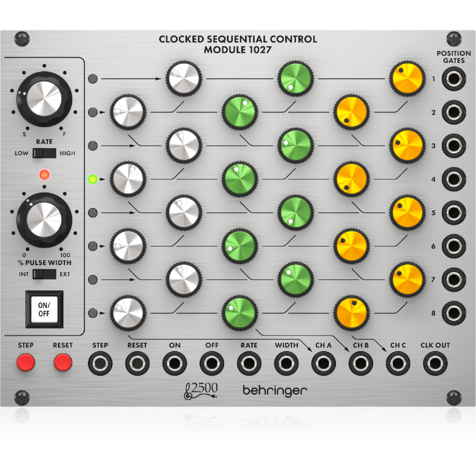Click the orange Channel C knob on step 6
476x476 pixels.
click(351, 247)
